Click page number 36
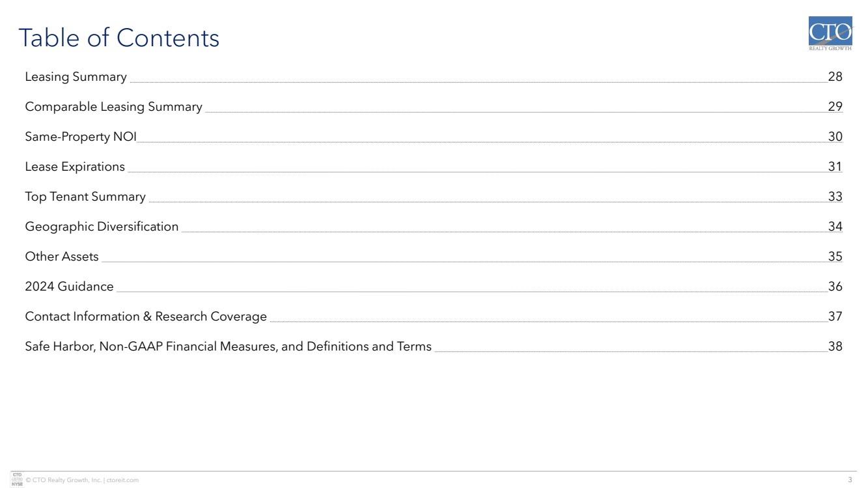Viewport: 868px width, 488px height. [835, 287]
